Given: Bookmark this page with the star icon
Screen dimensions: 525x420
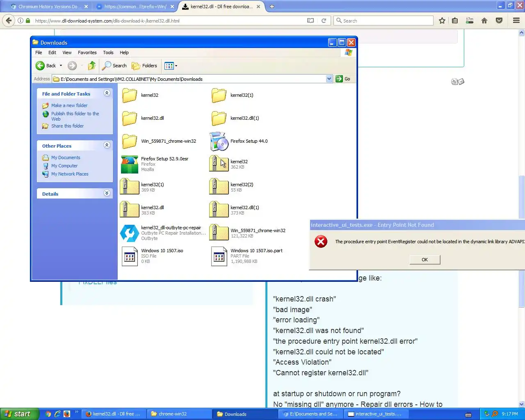Looking at the screenshot, I should (x=442, y=21).
